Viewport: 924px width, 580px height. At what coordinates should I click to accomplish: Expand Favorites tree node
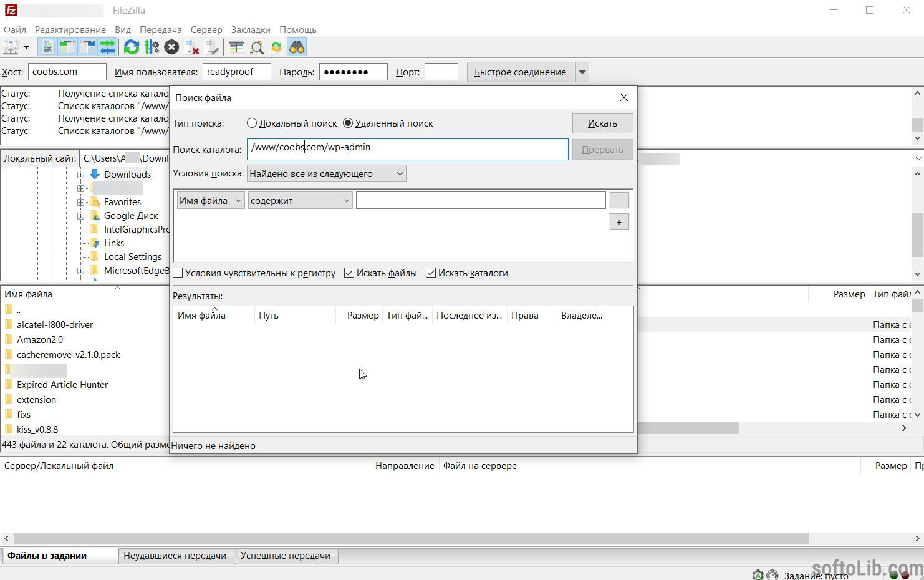(80, 202)
